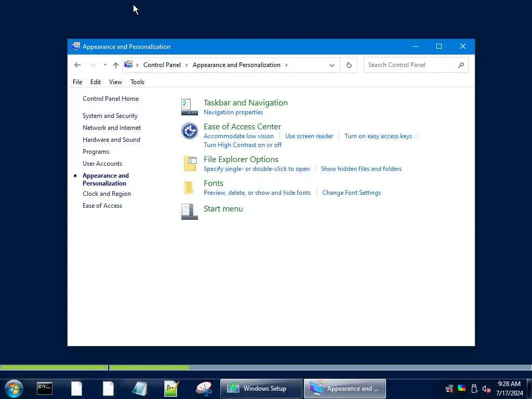This screenshot has height=399, width=532.
Task: Go up one level with Up arrow
Action: [116, 65]
